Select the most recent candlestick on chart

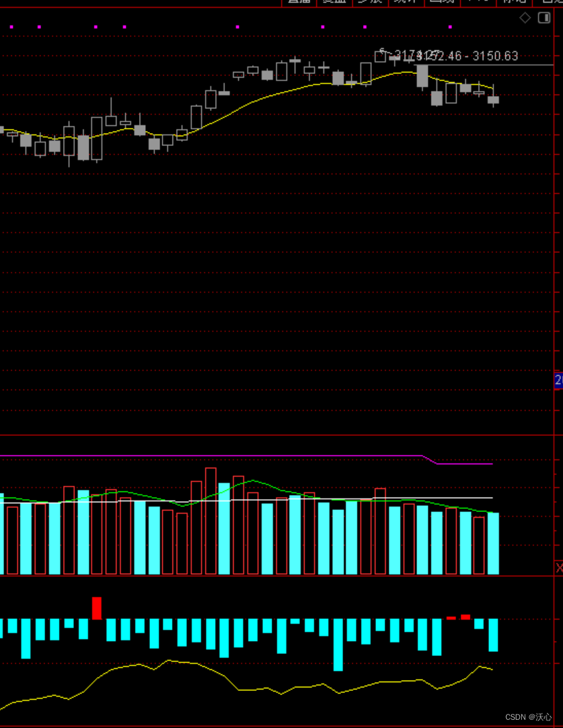[x=493, y=97]
